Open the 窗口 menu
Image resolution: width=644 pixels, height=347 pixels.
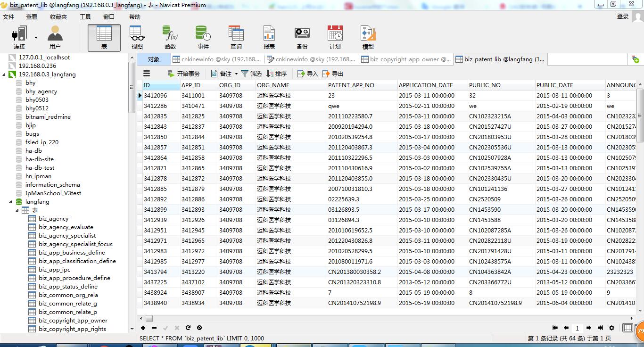pos(109,17)
